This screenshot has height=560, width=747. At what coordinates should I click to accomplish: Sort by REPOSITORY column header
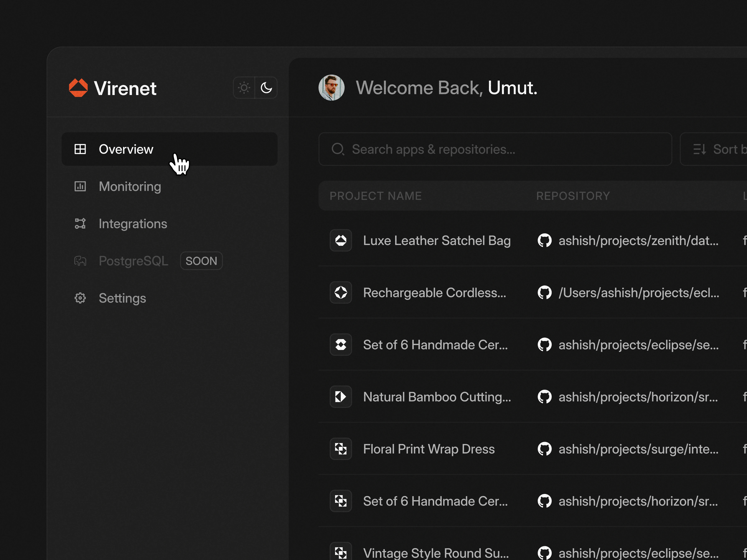573,196
